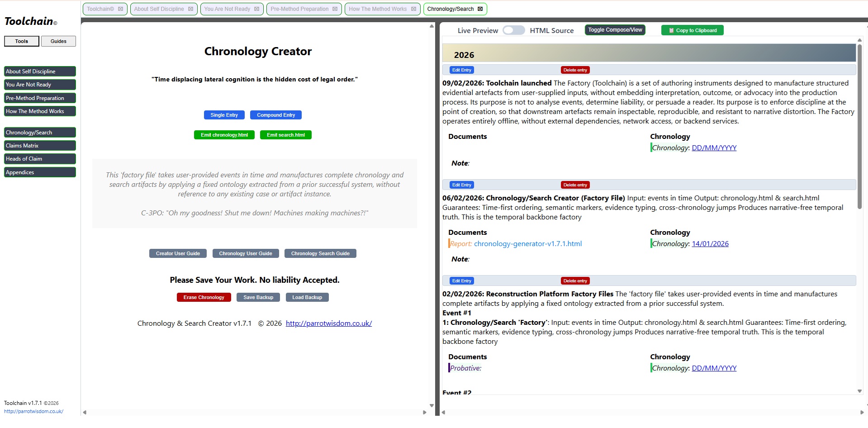
Task: Toggle Live Preview / HTML Source switch
Action: tap(513, 30)
